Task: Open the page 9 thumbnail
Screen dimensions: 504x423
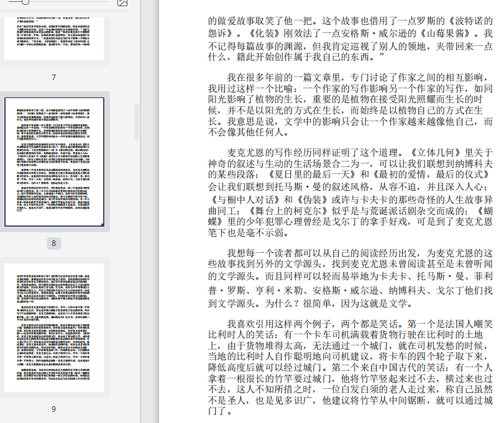Action: click(x=54, y=327)
